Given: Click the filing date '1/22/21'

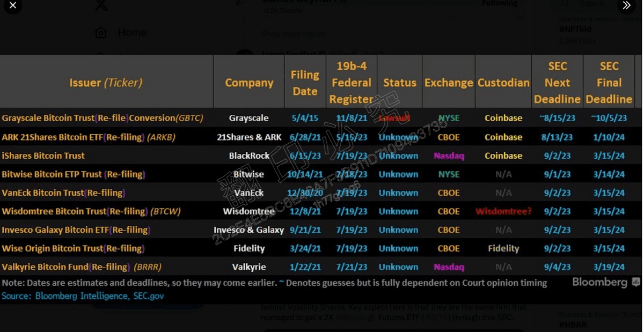Looking at the screenshot, I should pyautogui.click(x=305, y=267).
